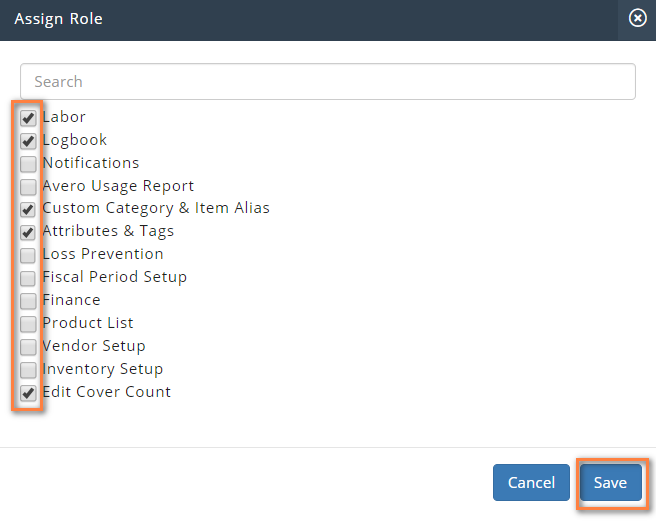
Task: Untick Custom Category & Item Alias checkbox
Action: [28, 210]
